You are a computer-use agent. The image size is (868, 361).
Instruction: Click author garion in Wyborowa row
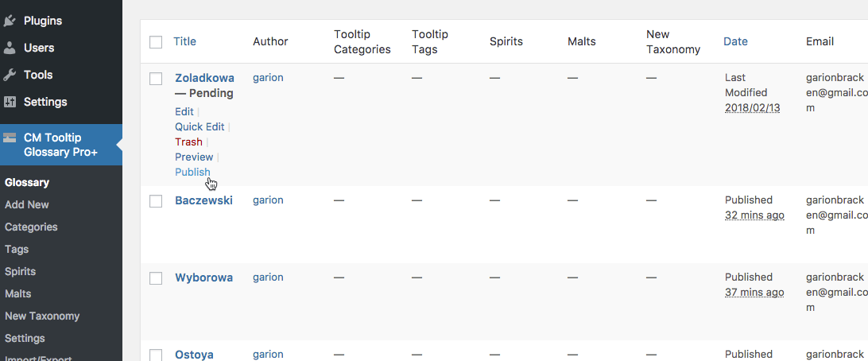[268, 278]
